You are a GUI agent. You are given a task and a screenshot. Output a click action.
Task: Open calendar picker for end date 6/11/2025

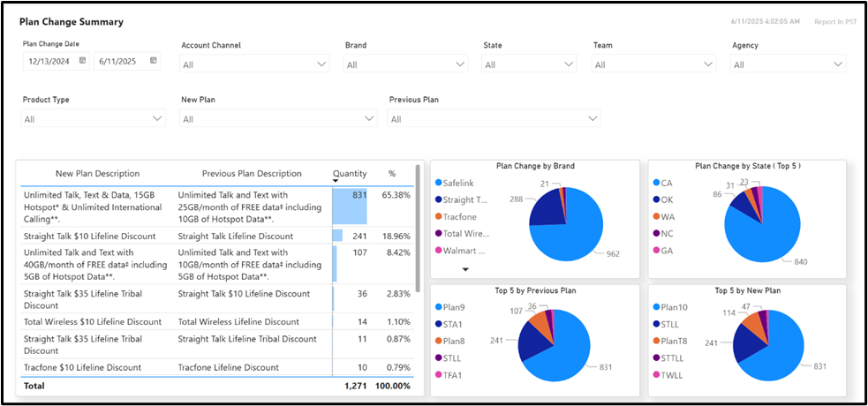tap(154, 61)
